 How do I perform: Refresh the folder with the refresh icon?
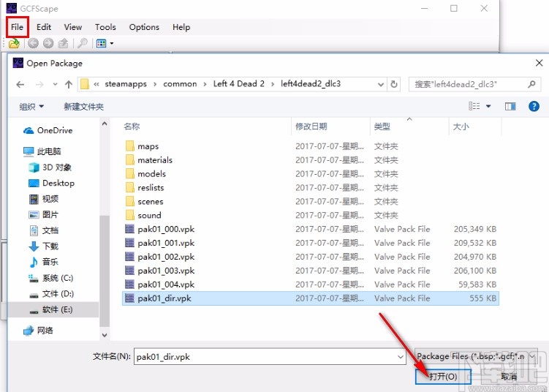pyautogui.click(x=394, y=84)
